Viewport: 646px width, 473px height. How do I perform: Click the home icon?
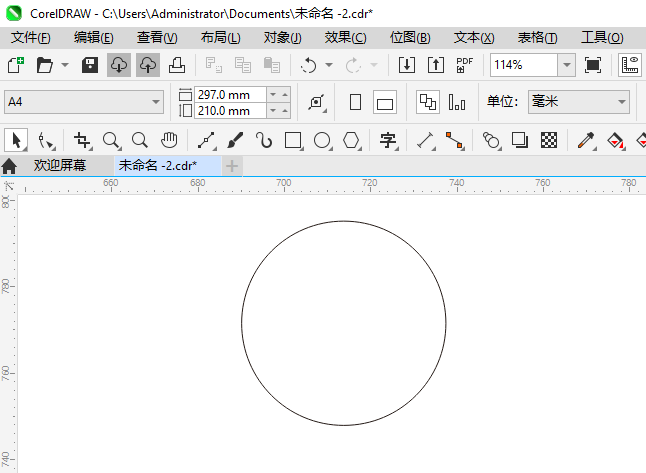(9, 166)
